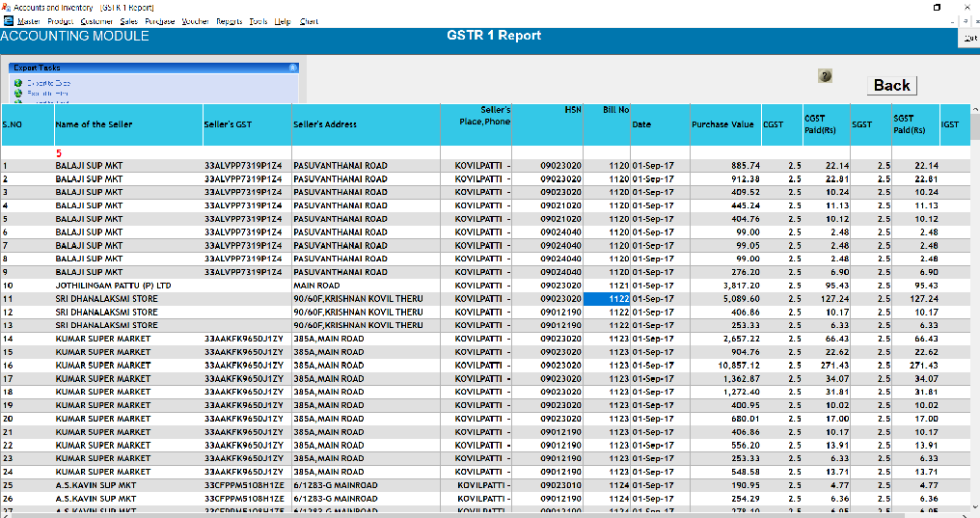Select highlighted bill number 1122 cell
980x518 pixels.
point(607,299)
